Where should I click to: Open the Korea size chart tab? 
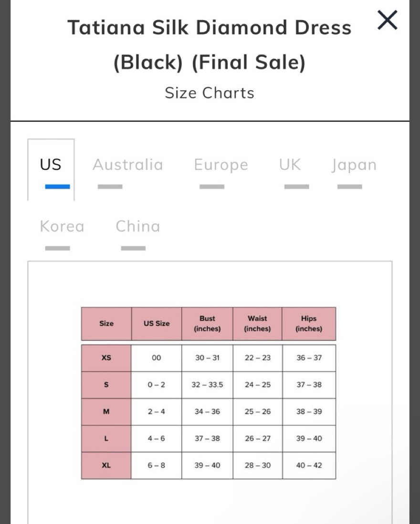pyautogui.click(x=62, y=226)
